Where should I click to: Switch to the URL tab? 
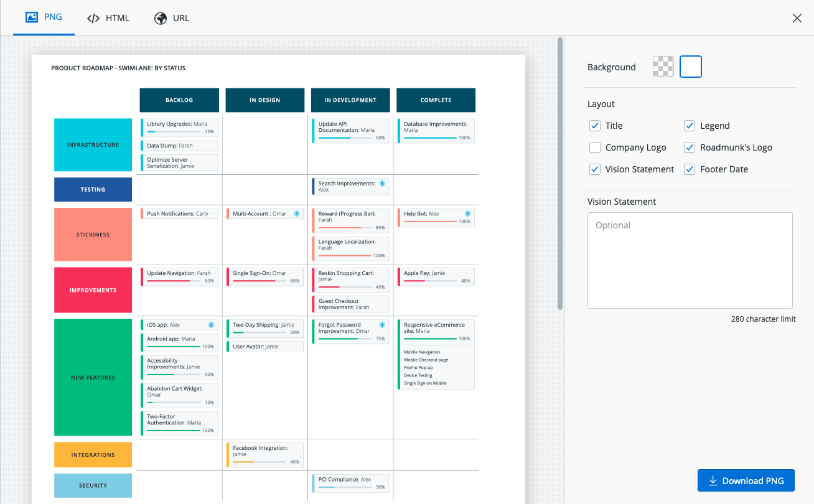[x=172, y=18]
